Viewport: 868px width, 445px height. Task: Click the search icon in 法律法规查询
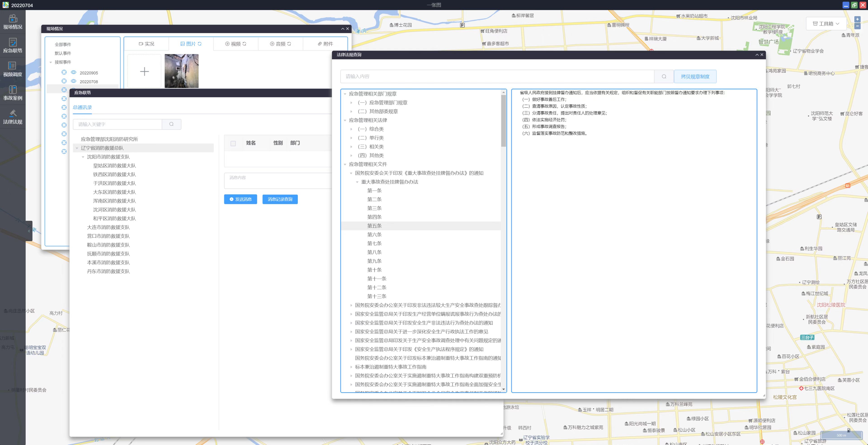point(664,76)
